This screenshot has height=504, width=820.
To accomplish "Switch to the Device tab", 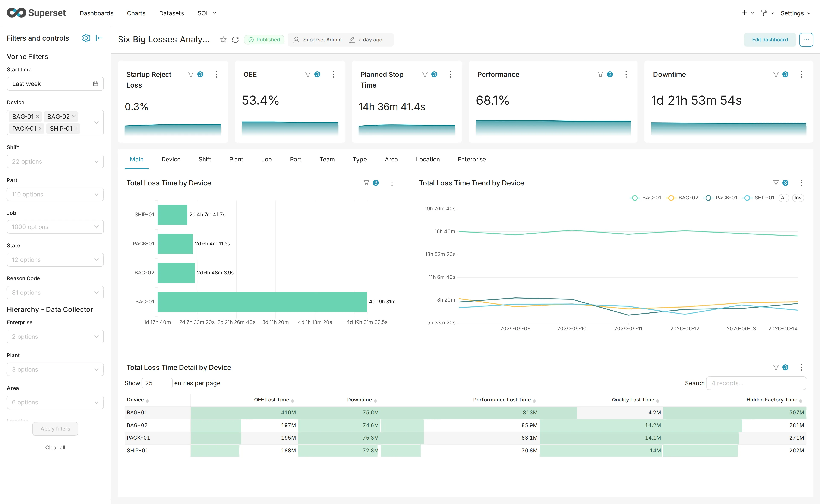I will pos(171,159).
